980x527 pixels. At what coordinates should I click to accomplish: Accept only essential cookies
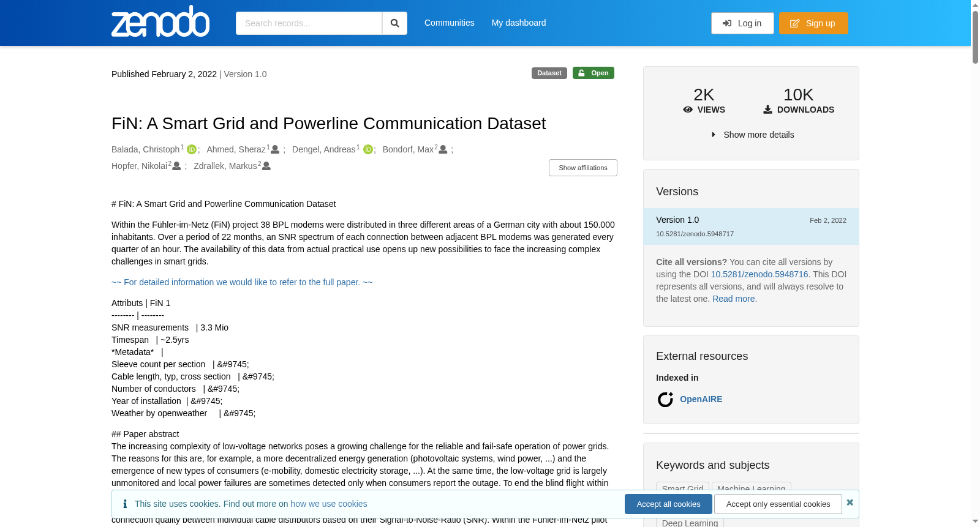(x=778, y=504)
